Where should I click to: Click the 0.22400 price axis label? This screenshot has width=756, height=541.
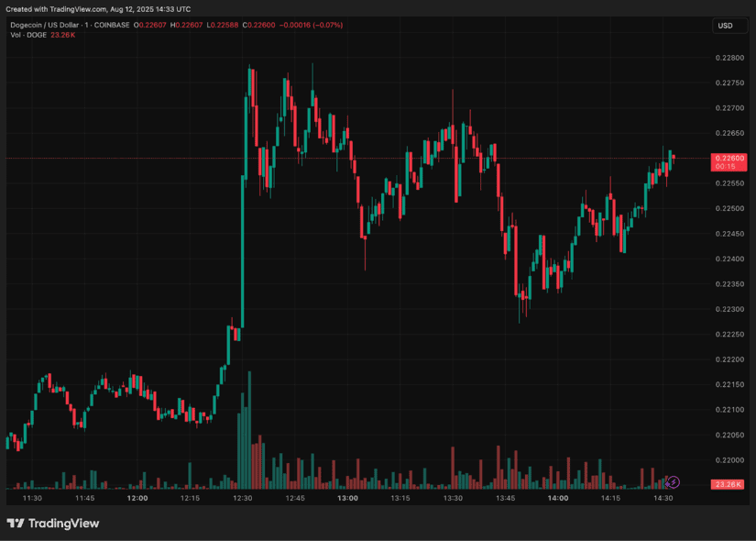[x=729, y=259]
